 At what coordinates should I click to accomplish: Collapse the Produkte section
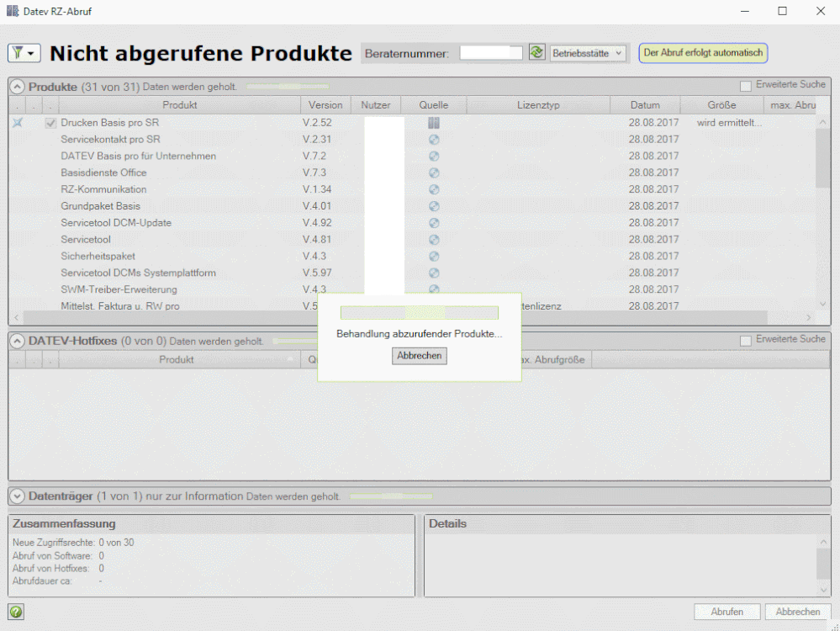click(x=17, y=87)
